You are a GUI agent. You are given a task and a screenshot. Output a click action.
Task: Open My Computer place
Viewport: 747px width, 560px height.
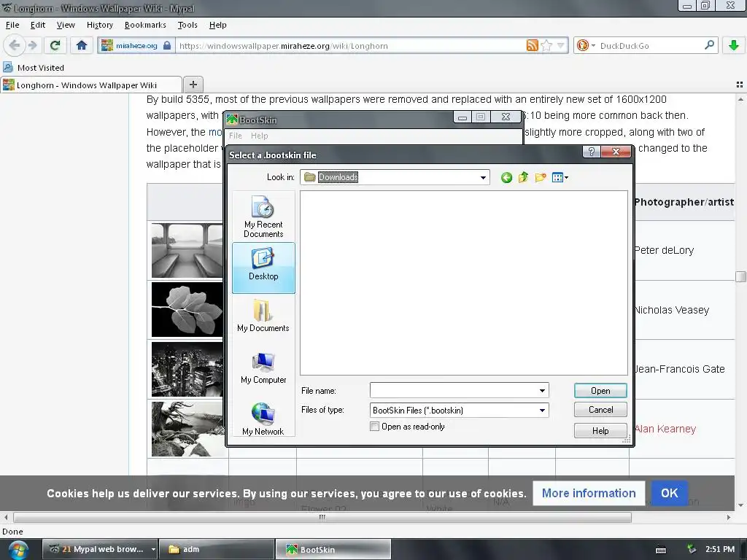[263, 368]
